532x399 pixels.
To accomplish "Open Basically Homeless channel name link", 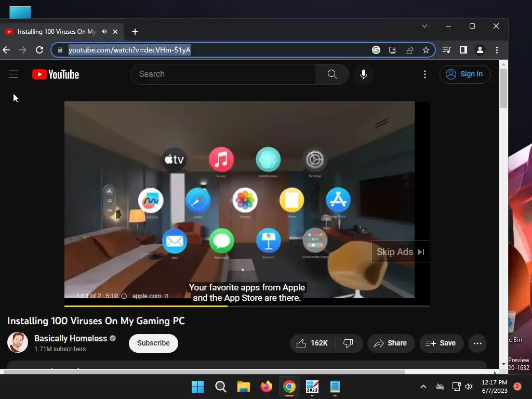I will [x=71, y=338].
